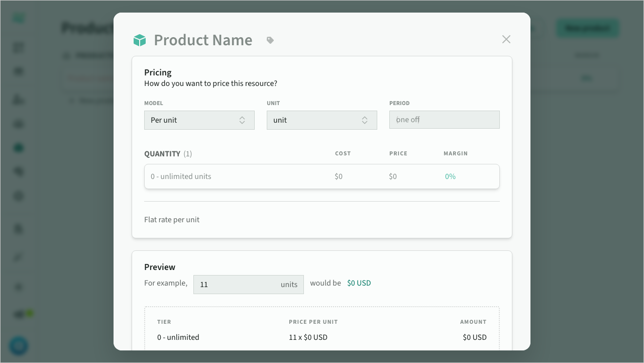Viewport: 644px width, 363px height.
Task: Click the Period field showing one off
Action: (x=444, y=120)
